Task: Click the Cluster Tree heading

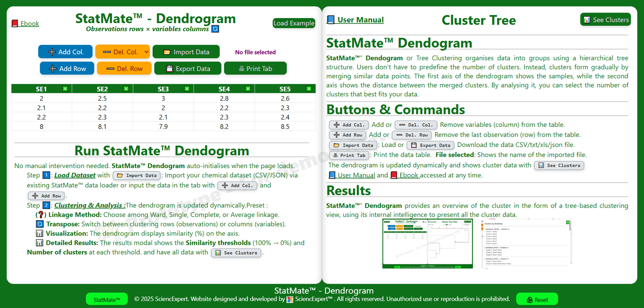Action: click(479, 20)
